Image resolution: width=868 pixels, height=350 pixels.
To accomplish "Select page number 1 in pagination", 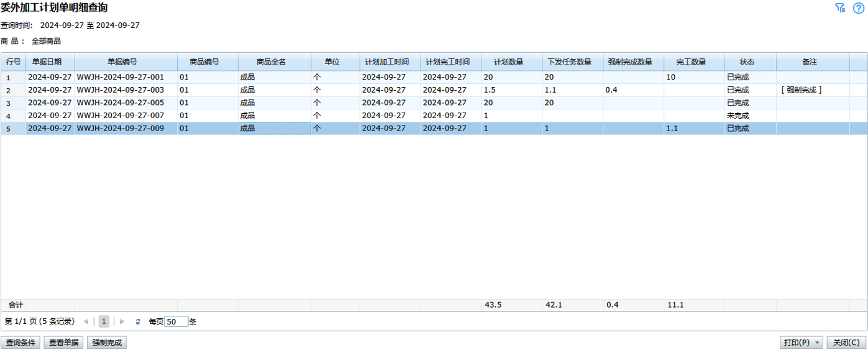I will click(104, 321).
